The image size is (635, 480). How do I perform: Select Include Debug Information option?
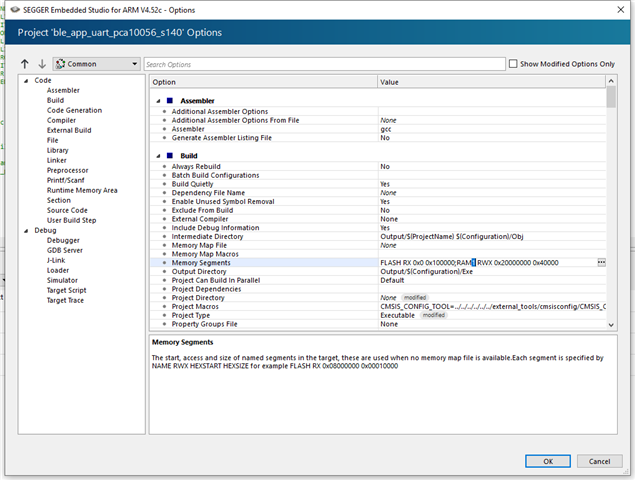click(x=378, y=228)
